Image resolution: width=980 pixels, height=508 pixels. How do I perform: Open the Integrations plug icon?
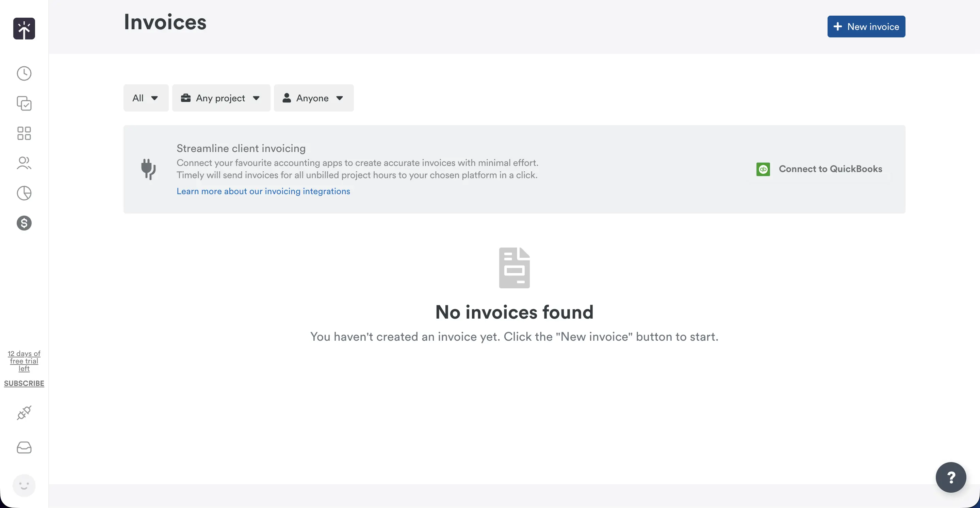point(24,413)
